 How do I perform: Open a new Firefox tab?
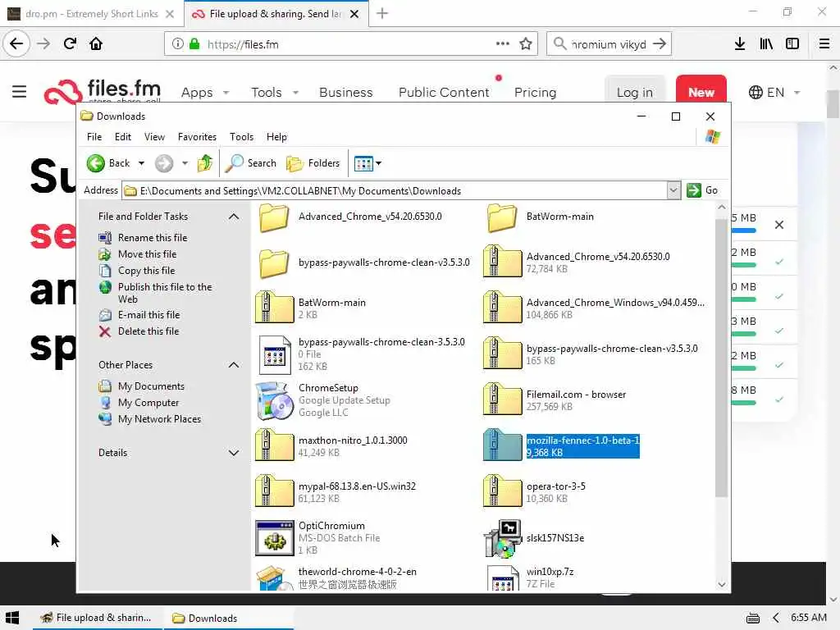pos(382,13)
